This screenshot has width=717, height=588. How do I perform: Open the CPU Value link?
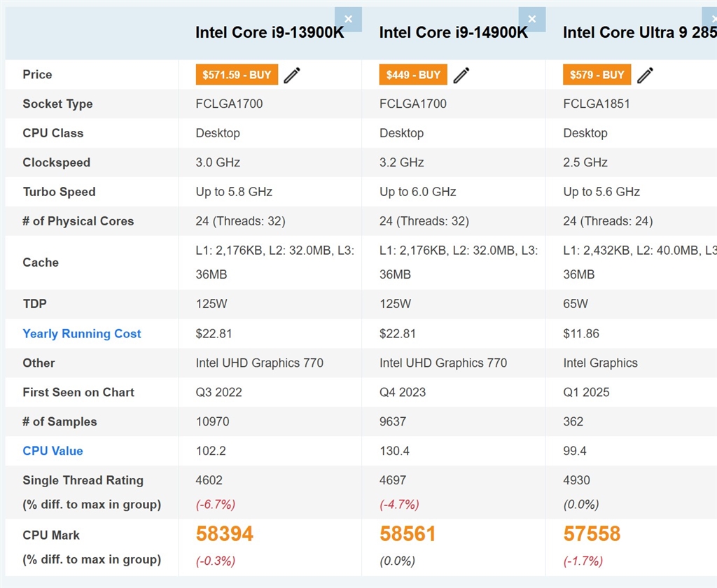[x=53, y=451]
